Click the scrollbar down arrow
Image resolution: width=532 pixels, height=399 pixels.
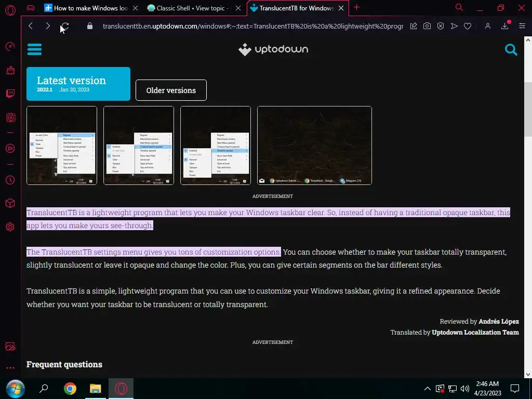[528, 374]
